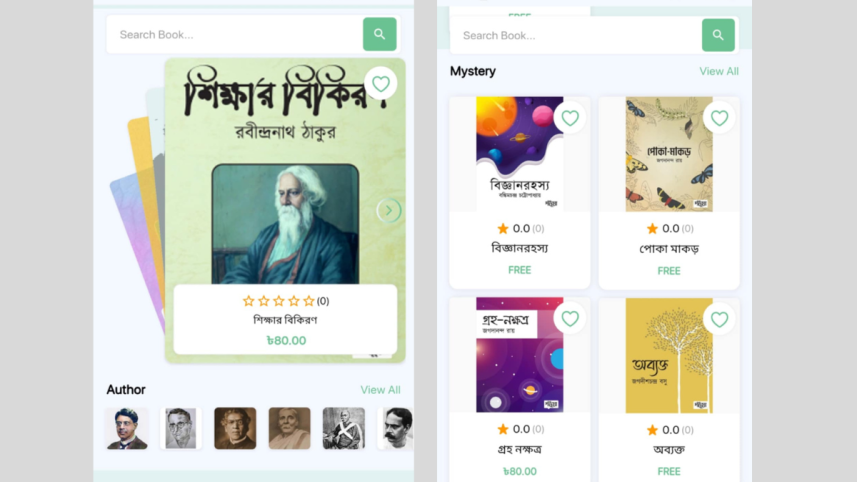857x482 pixels.
Task: Open the yellow অব্যক্ত book cover
Action: (x=669, y=355)
